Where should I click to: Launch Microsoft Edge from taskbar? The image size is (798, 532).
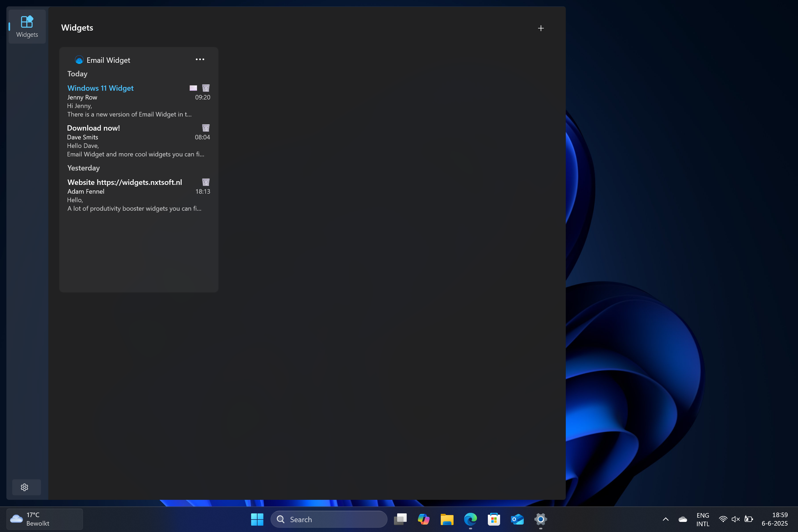tap(470, 519)
